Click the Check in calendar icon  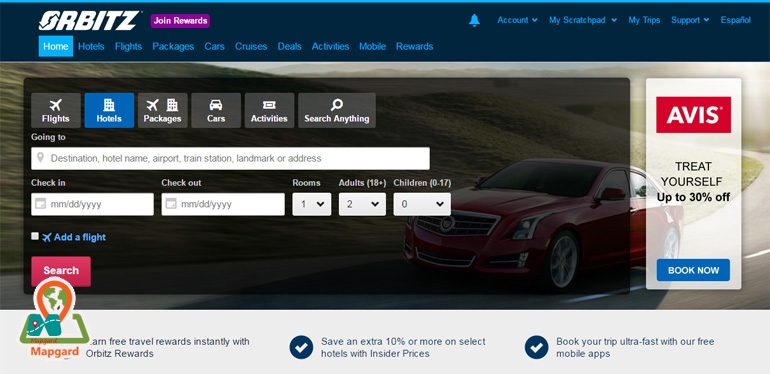tap(41, 204)
